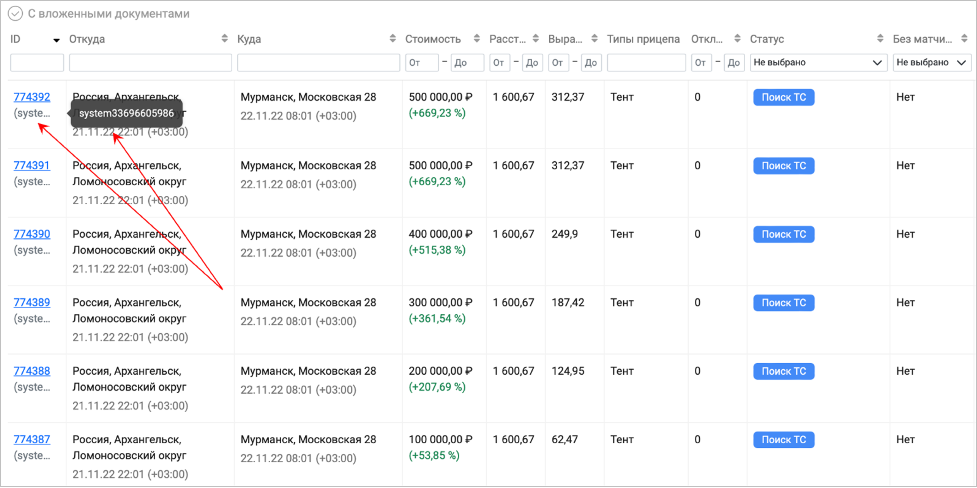The height and width of the screenshot is (488, 977).
Task: Focus Расстояние 'До' filter field
Action: (x=532, y=63)
